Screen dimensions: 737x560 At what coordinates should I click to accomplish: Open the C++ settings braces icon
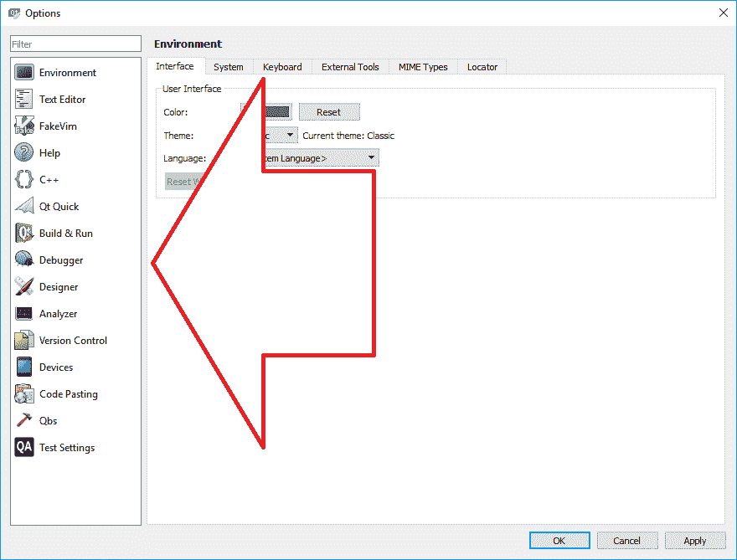coord(24,180)
